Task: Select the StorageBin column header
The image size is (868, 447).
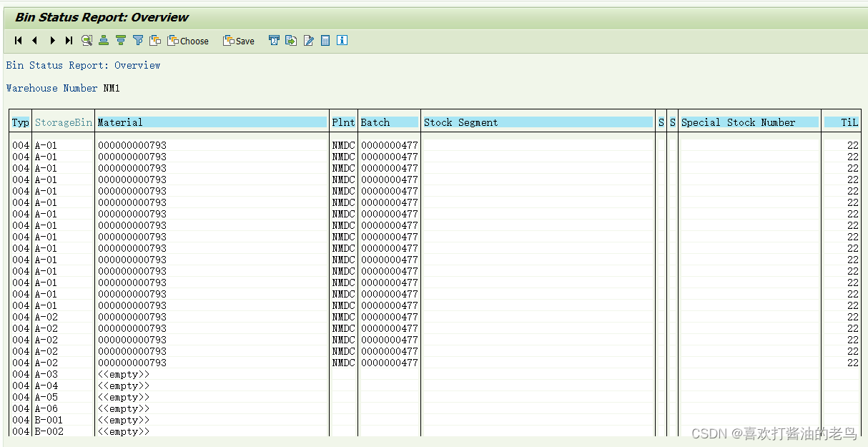Action: click(x=64, y=122)
